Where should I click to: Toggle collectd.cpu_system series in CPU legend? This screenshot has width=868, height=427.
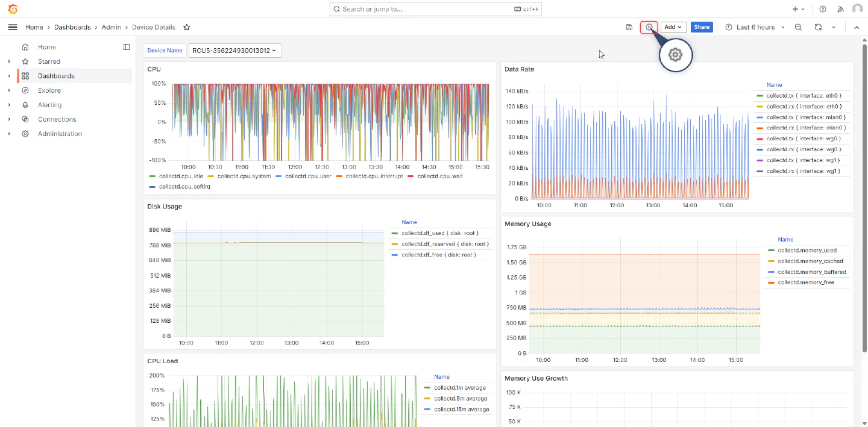(x=244, y=176)
